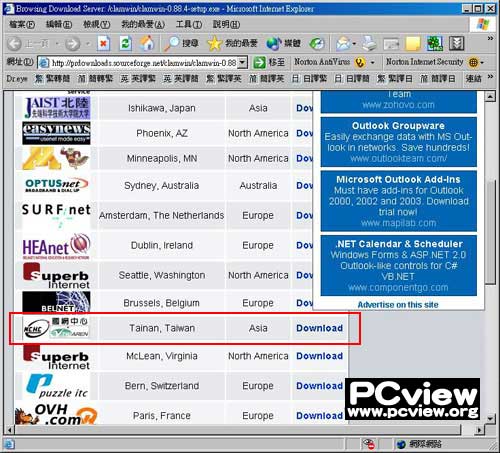The height and width of the screenshot is (453, 500).
Task: Click the OVH.com mirror logo
Action: pyautogui.click(x=56, y=414)
